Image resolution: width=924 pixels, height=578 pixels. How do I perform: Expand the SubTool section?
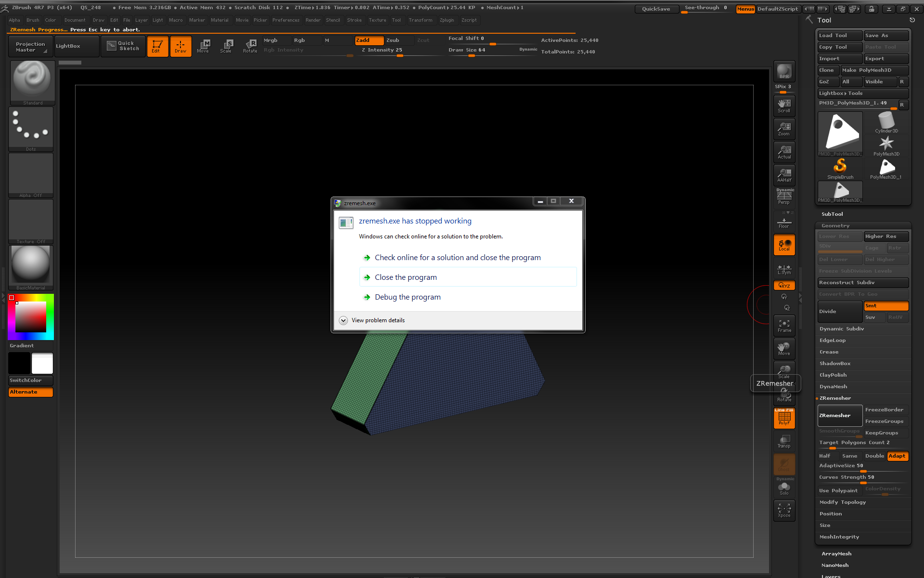(832, 214)
